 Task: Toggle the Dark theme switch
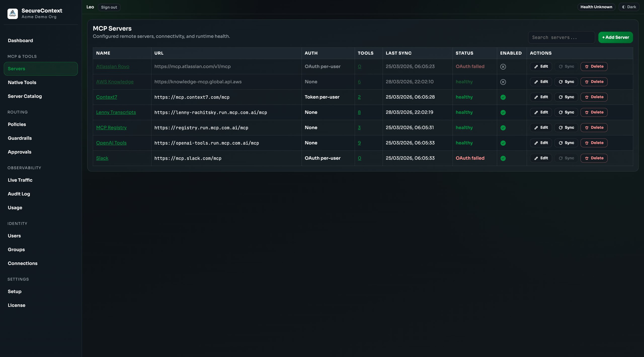(x=629, y=7)
